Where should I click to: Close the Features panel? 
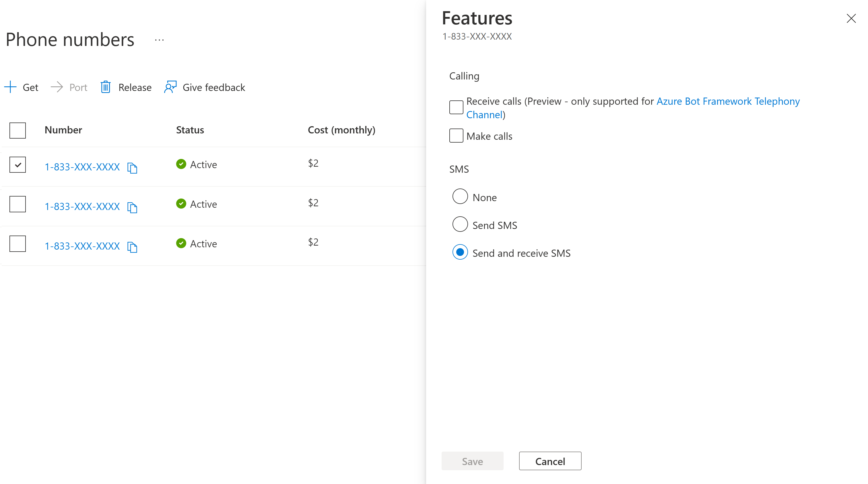[x=851, y=18]
